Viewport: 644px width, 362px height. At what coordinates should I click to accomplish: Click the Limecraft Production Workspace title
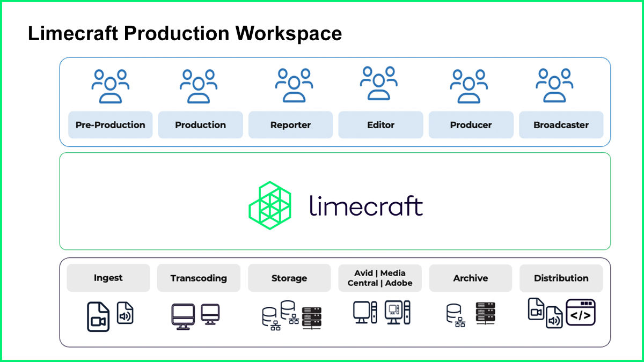click(185, 34)
